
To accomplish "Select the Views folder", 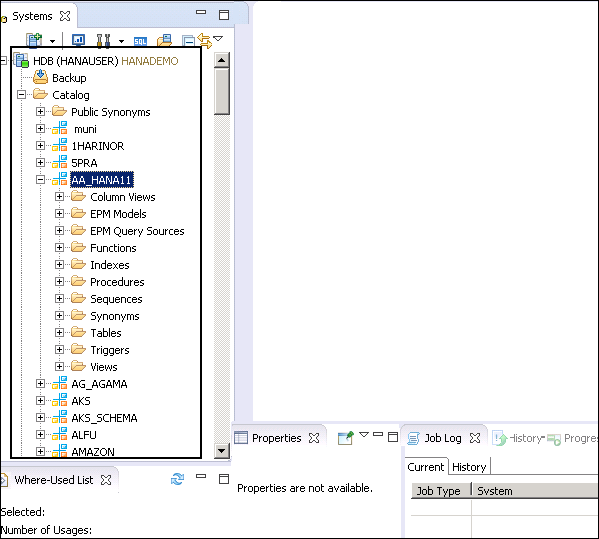I will tap(104, 367).
